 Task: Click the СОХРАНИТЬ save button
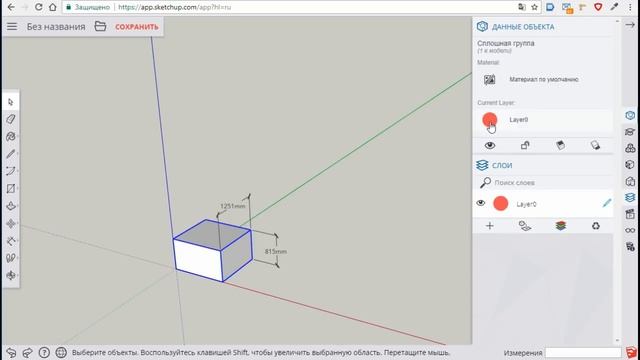pos(137,27)
